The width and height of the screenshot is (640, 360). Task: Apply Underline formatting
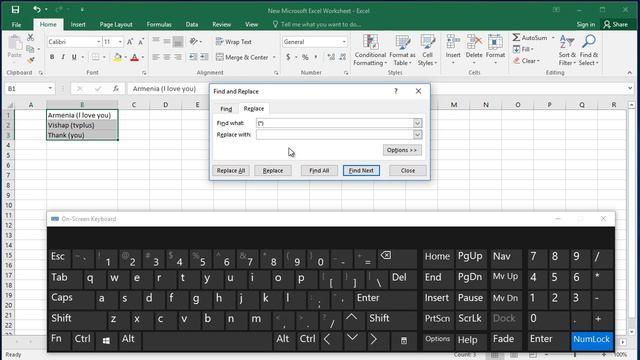click(x=74, y=57)
